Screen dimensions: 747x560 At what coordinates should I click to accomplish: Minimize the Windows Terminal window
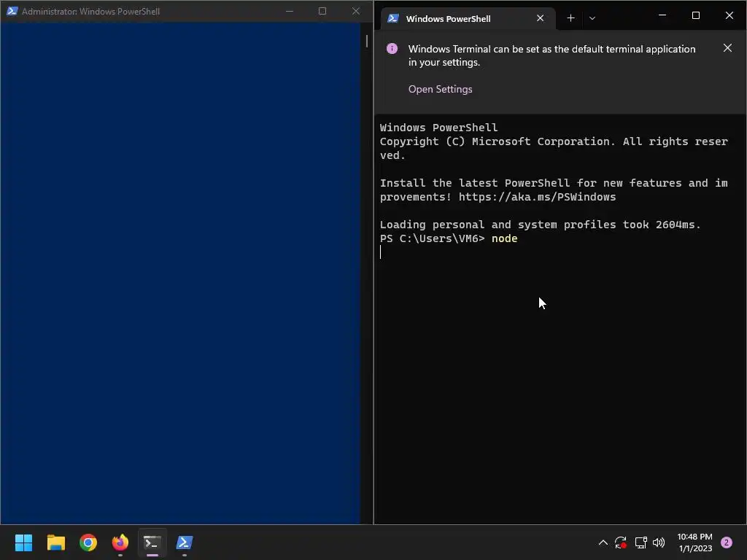coord(662,16)
